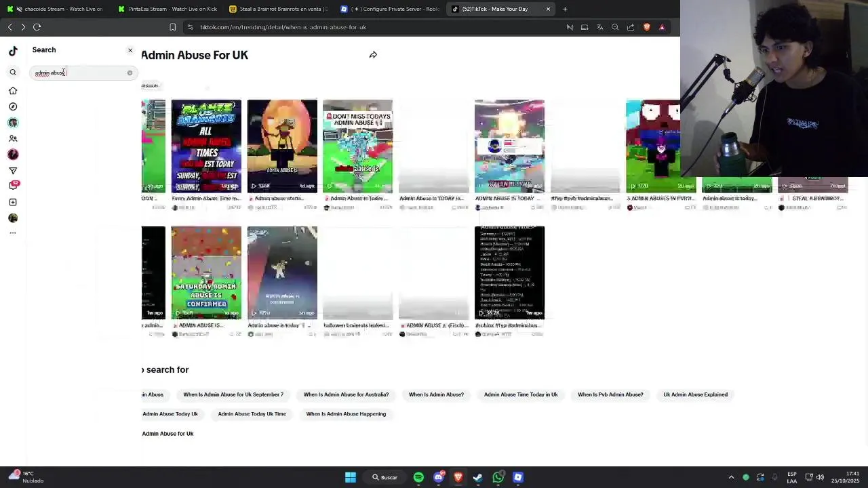Open the translate page icon in toolbar

[599, 27]
